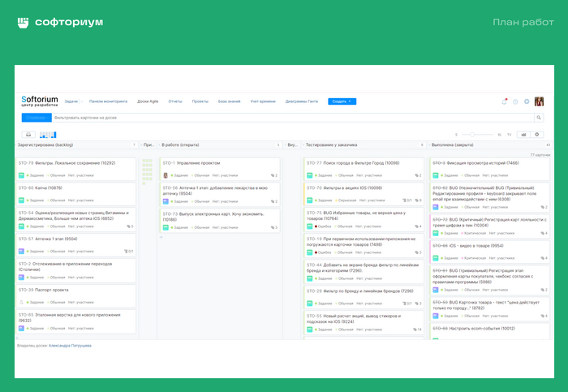Open the База знаний menu item
Image resolution: width=568 pixels, height=392 pixels.
pos(230,101)
